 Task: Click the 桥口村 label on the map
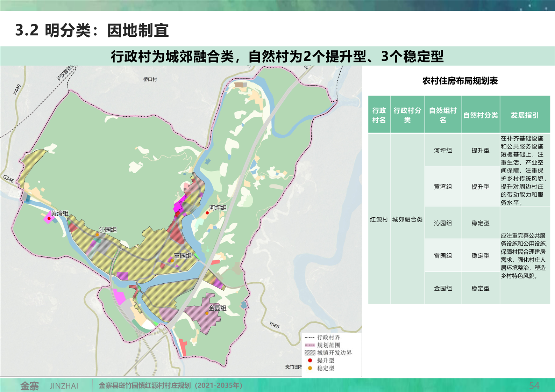[x=150, y=80]
